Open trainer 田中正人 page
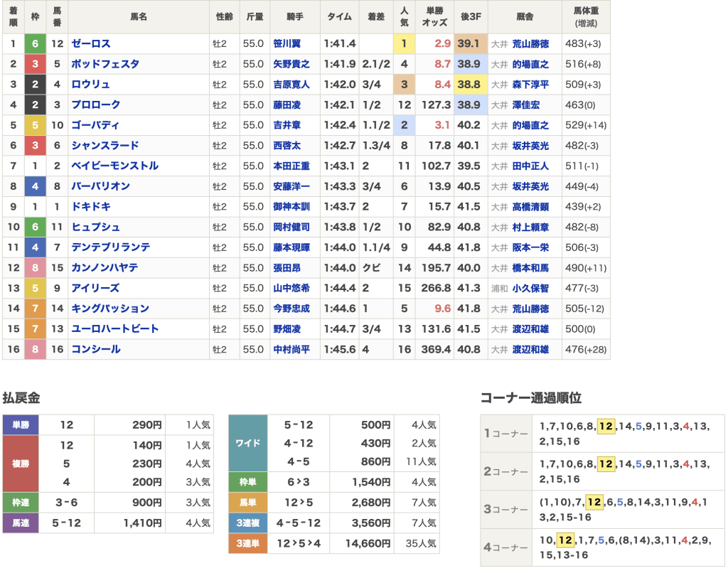 tap(530, 166)
